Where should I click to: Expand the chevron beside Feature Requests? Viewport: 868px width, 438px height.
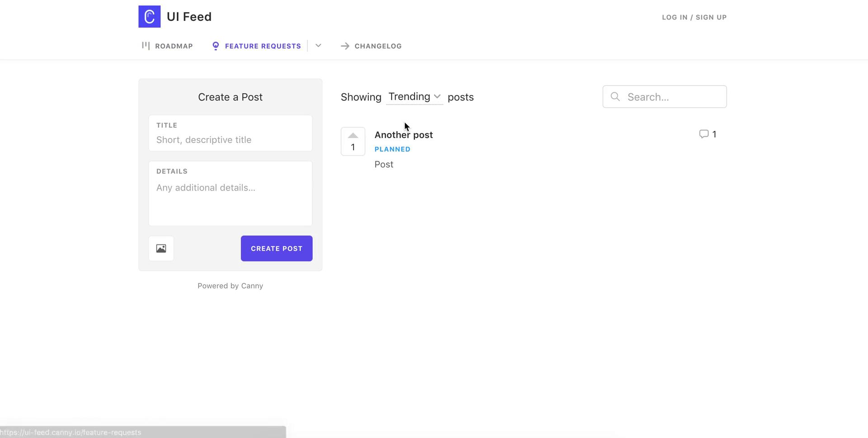coord(318,46)
